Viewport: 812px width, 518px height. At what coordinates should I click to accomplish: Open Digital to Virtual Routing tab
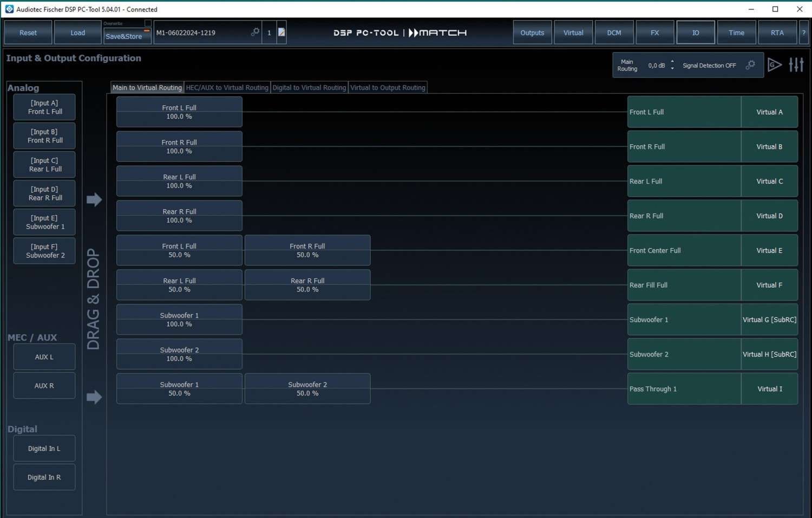tap(309, 87)
